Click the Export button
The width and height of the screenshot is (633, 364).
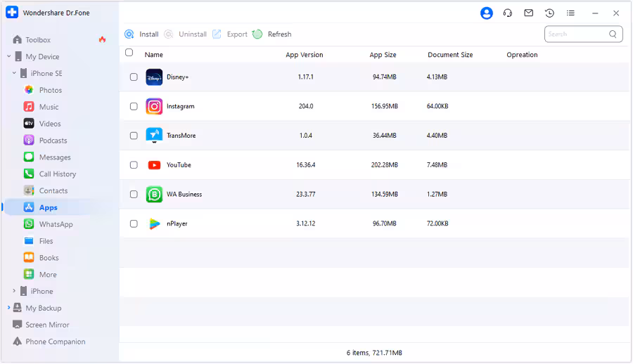(x=230, y=34)
